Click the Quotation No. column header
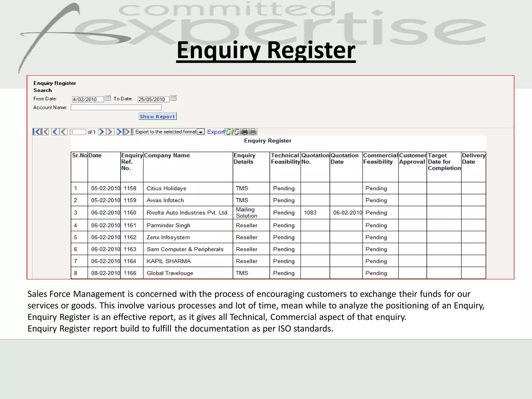The height and width of the screenshot is (399, 532). [x=315, y=167]
